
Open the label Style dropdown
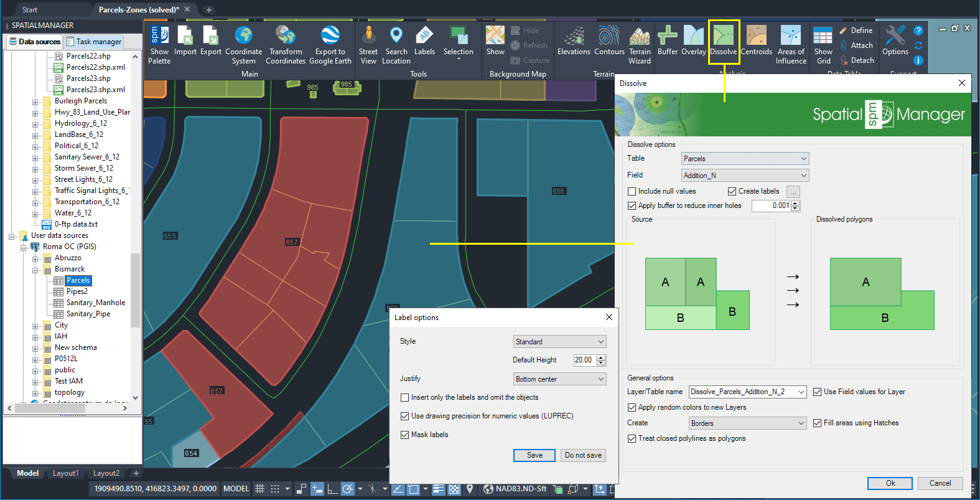[x=560, y=342]
